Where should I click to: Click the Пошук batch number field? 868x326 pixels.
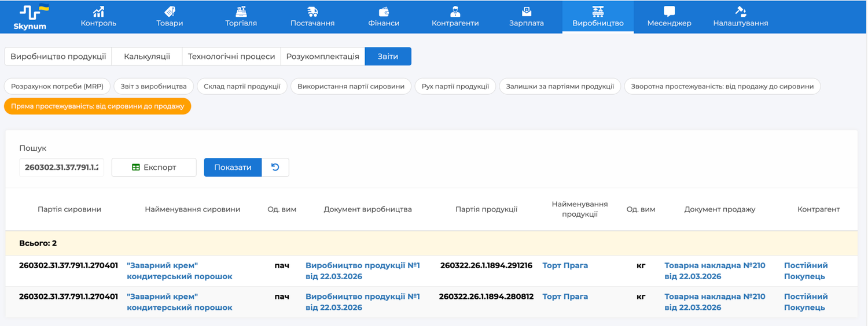[61, 167]
